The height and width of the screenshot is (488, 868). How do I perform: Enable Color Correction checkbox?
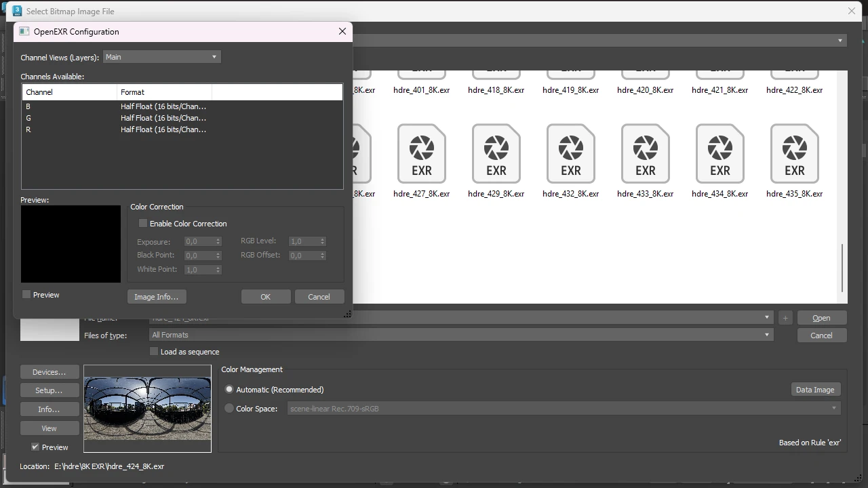click(x=143, y=223)
